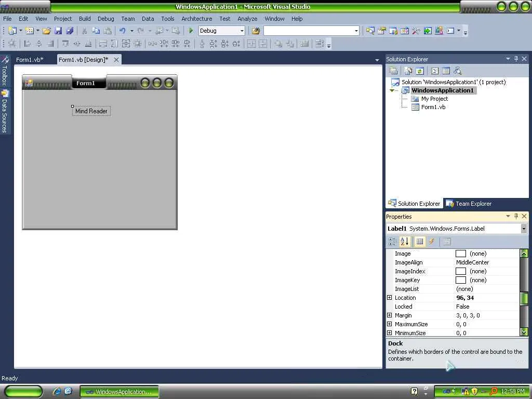Open the Command Window toolbar icon

coord(450,31)
